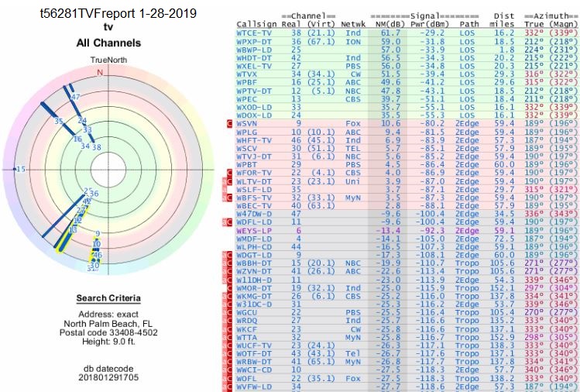580x392 pixels.
Task: Select channel 47 label on radar plot
Action: tap(76, 97)
